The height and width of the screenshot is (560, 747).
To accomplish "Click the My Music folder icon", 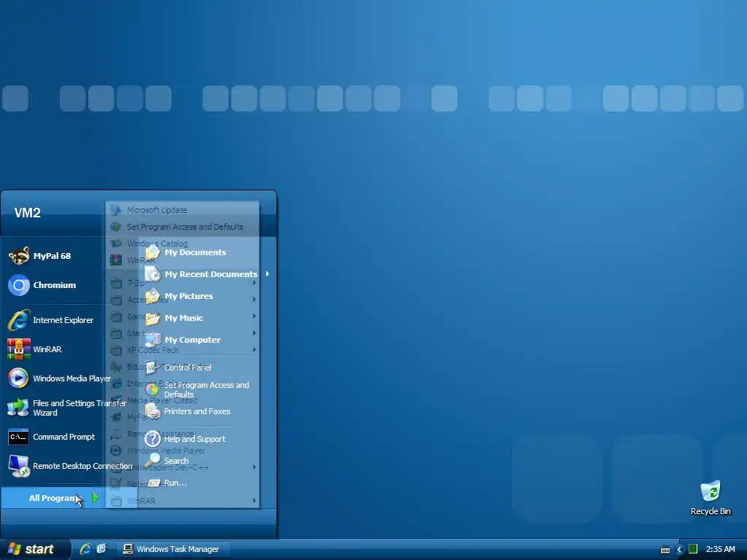I will point(152,318).
